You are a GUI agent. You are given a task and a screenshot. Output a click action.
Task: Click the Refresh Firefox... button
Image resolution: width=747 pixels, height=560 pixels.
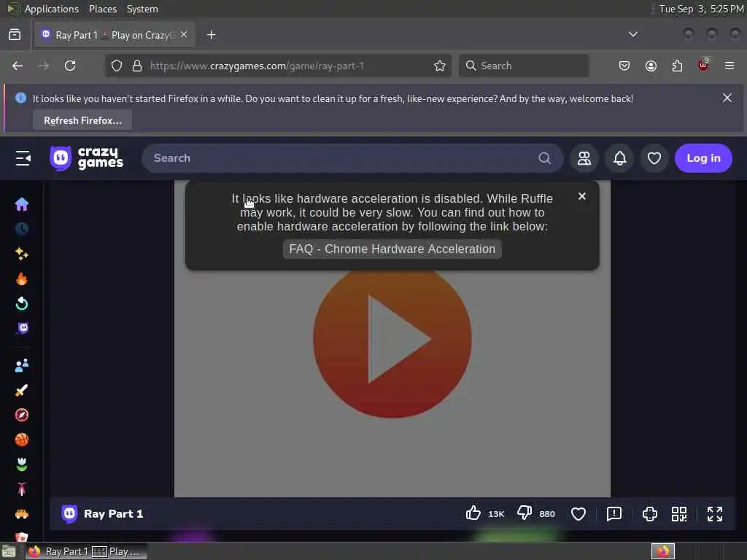(82, 120)
